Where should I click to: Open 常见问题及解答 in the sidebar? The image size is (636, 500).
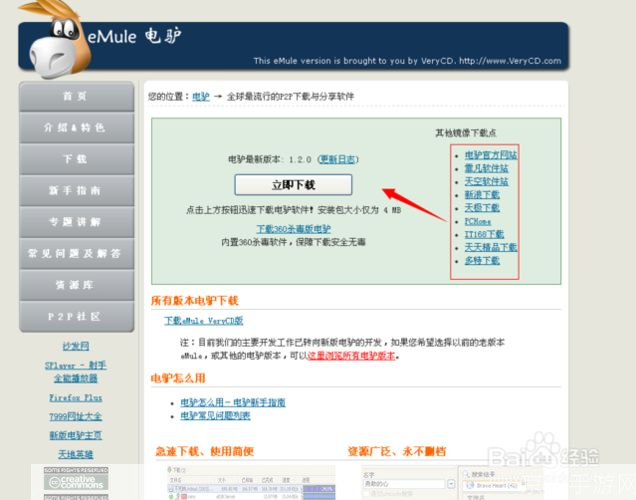click(x=76, y=253)
